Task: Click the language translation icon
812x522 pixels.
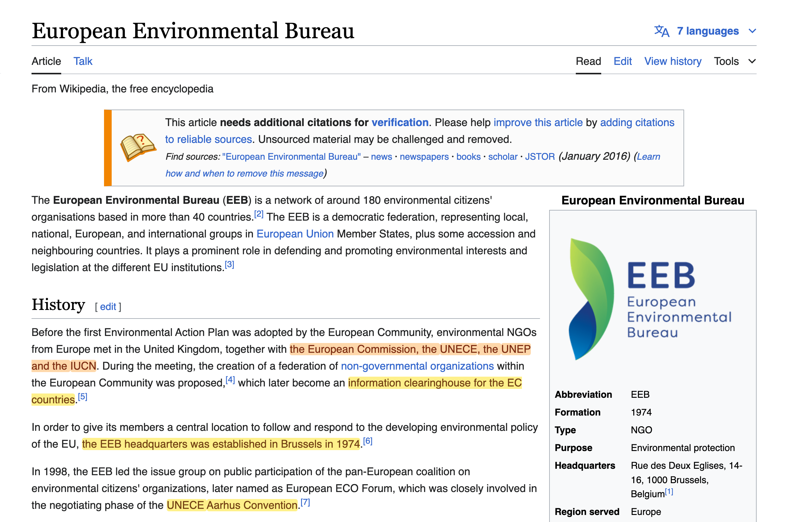Action: 661,31
